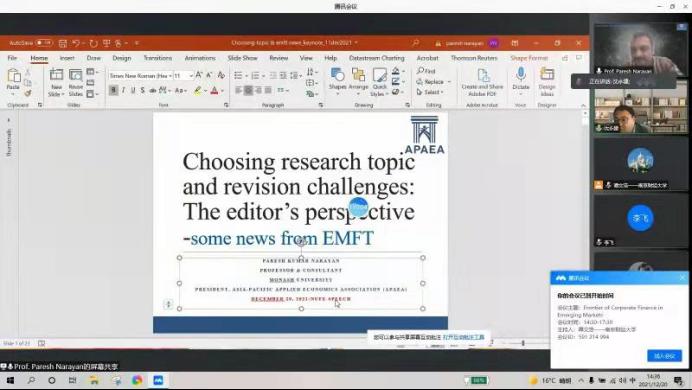The image size is (692, 390).
Task: Select Prof. Paresh Narayan video thumbnail
Action: (x=640, y=49)
